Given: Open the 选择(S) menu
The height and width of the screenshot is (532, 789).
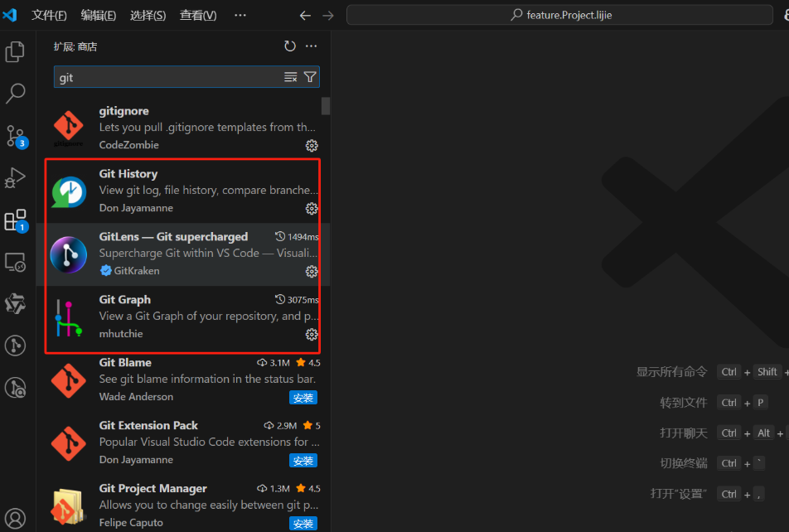Looking at the screenshot, I should 148,15.
